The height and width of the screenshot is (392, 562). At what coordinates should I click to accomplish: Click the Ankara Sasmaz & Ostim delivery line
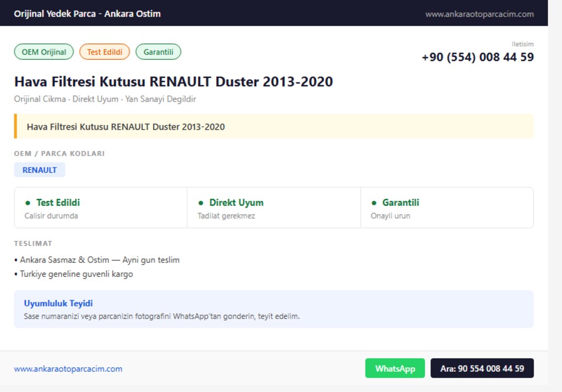(97, 260)
